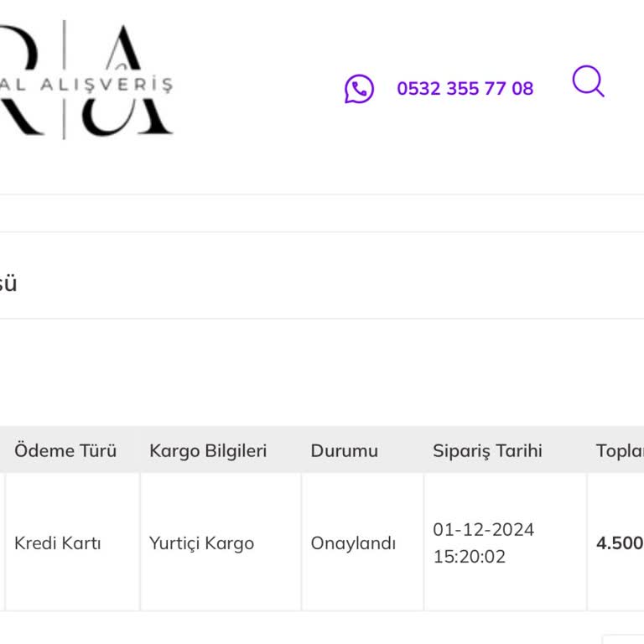Open the search magnifier icon
Viewport: 644px width, 644px height.
click(588, 80)
